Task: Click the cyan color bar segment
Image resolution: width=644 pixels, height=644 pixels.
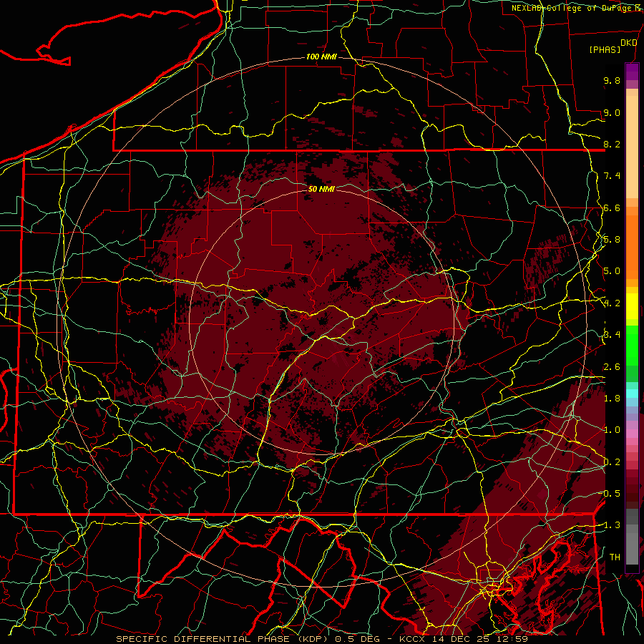Action: [632, 394]
